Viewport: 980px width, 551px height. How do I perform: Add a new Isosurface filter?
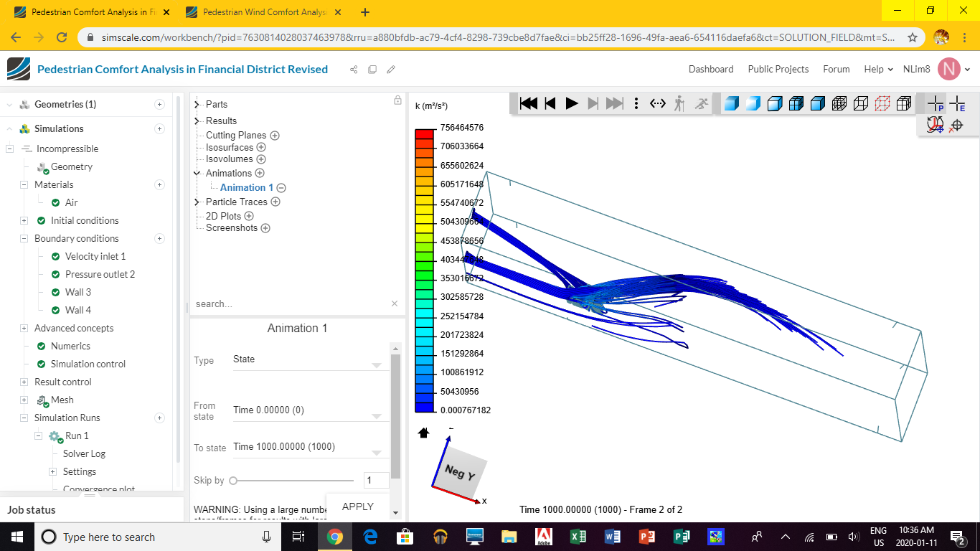click(x=261, y=148)
